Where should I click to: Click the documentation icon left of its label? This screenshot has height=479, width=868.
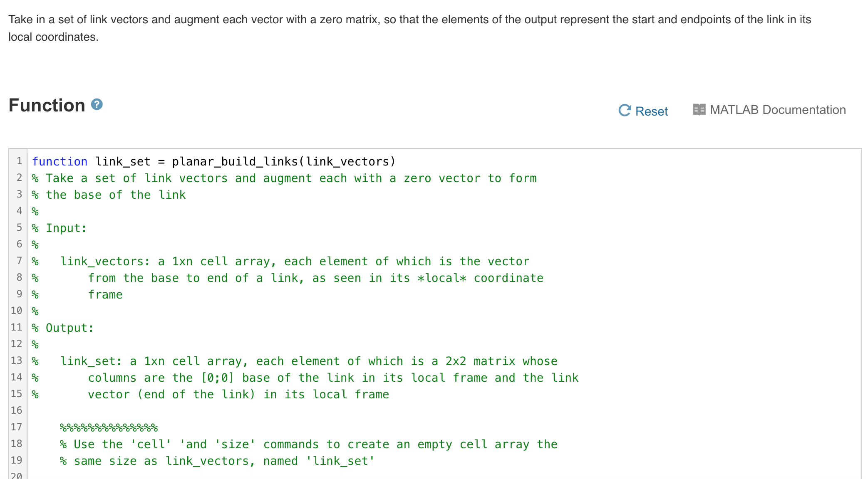point(700,109)
